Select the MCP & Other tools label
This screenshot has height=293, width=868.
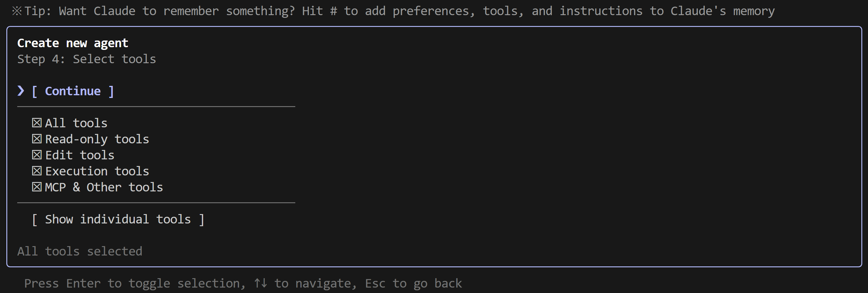click(x=104, y=187)
